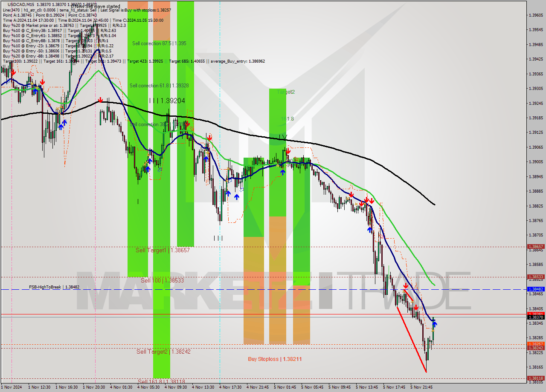Click the 'Sell 100 | 1.38533' label

tap(162, 280)
